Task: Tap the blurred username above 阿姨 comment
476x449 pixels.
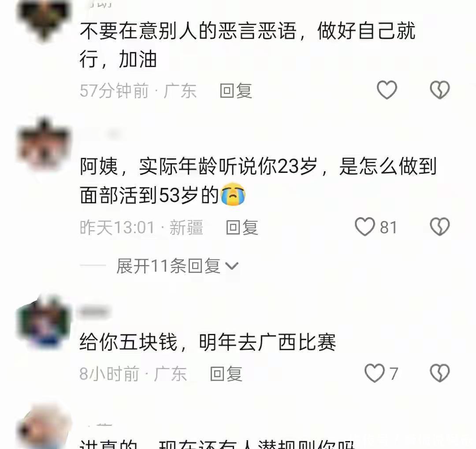Action: tap(114, 134)
